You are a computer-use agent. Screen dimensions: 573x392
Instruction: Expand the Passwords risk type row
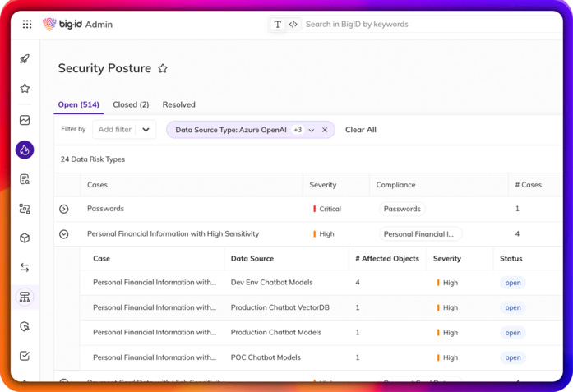click(64, 209)
